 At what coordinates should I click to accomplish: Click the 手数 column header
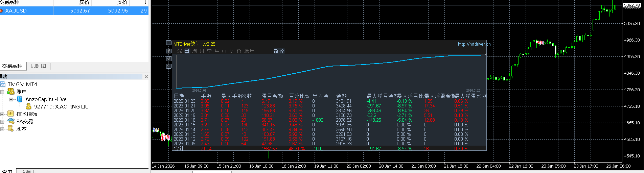[206, 96]
